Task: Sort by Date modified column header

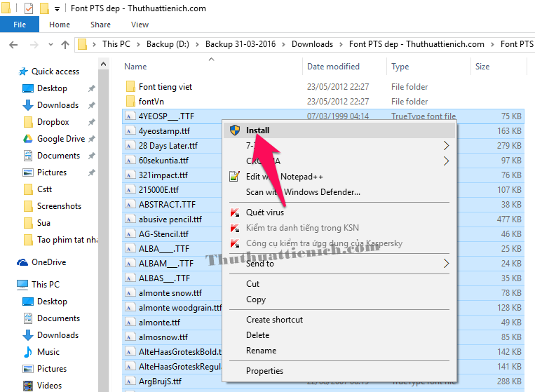Action: coord(333,67)
